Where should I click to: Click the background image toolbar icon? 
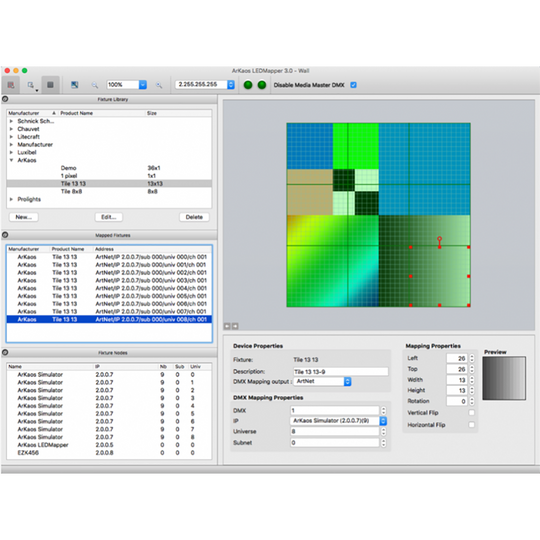(x=74, y=85)
